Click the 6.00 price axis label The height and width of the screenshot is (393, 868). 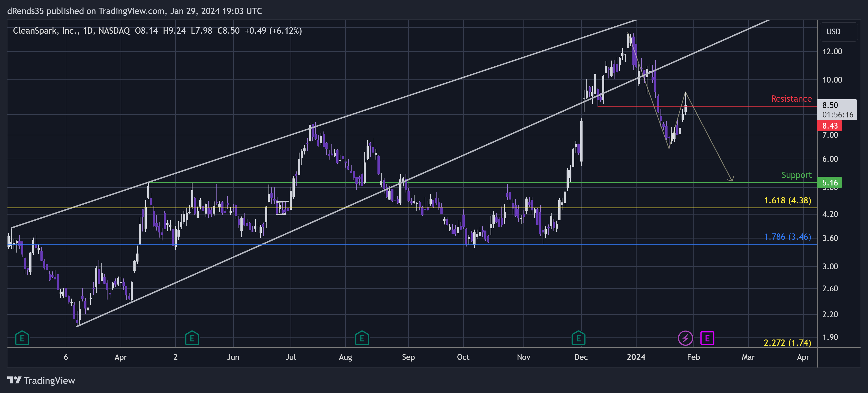(x=830, y=159)
